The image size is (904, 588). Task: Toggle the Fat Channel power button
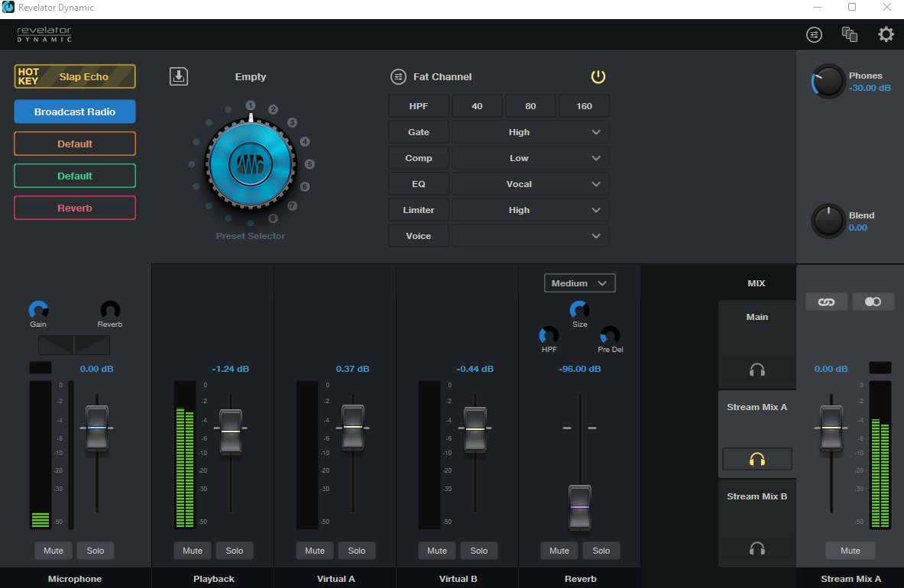[598, 76]
